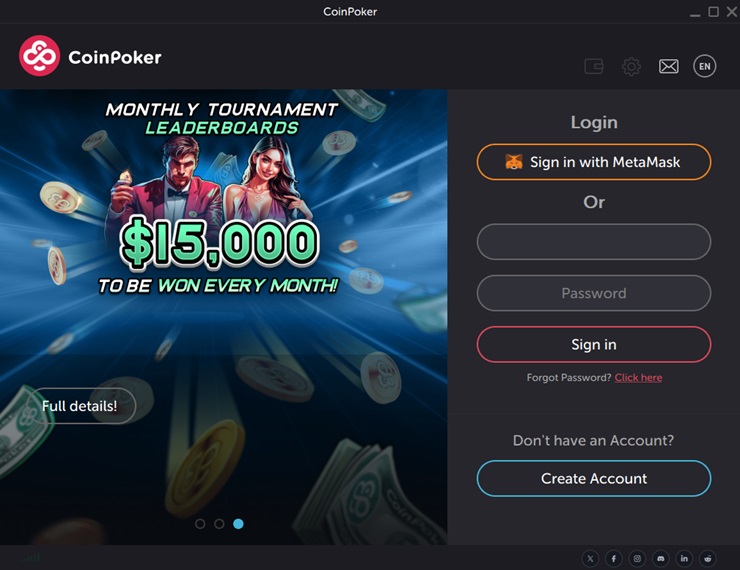The height and width of the screenshot is (570, 740).
Task: Focus the Password field
Action: click(x=594, y=293)
